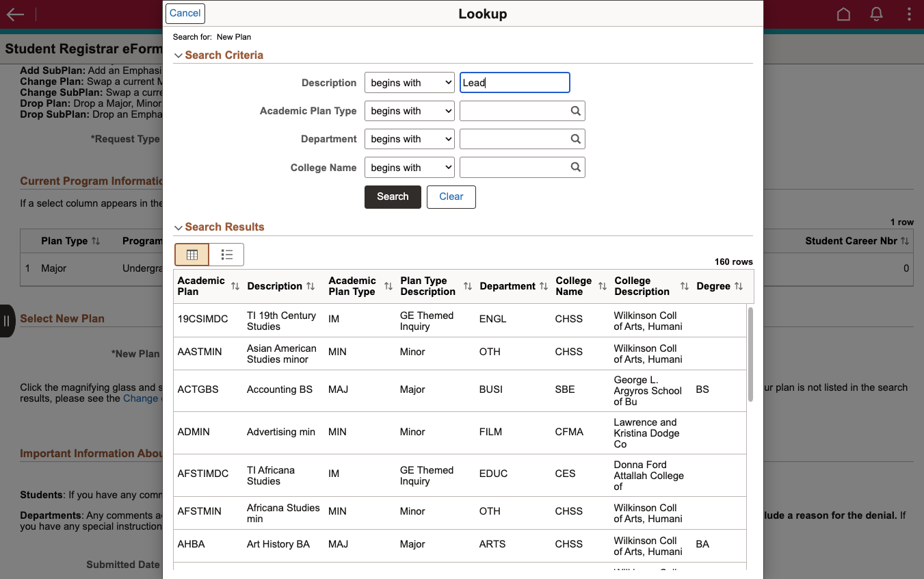The height and width of the screenshot is (579, 924).
Task: Open the Home page icon
Action: click(843, 14)
